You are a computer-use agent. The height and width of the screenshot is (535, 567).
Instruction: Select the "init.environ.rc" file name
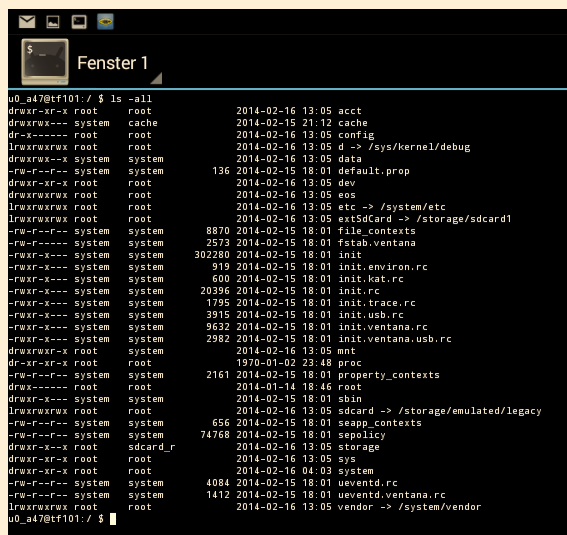point(383,267)
